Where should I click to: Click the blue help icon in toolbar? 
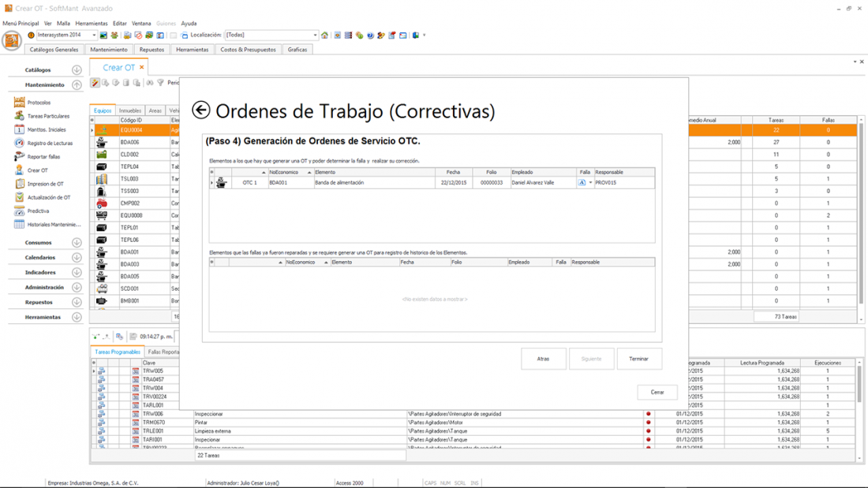[370, 35]
